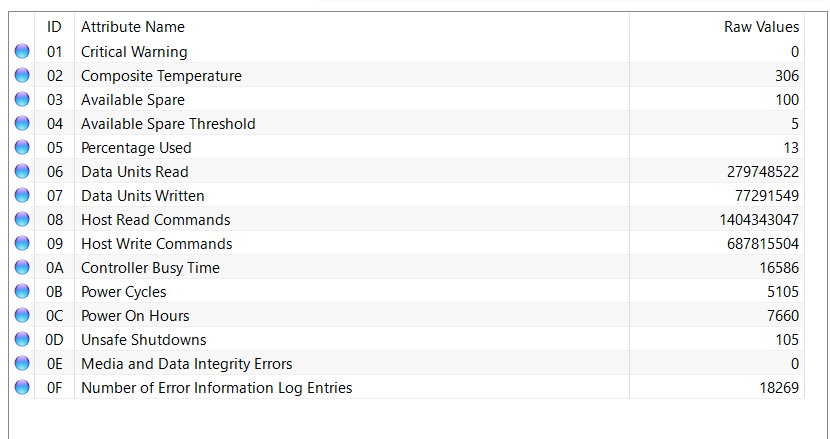Select the status icon next to Unsafe Shutdowns
The height and width of the screenshot is (439, 830).
click(22, 339)
